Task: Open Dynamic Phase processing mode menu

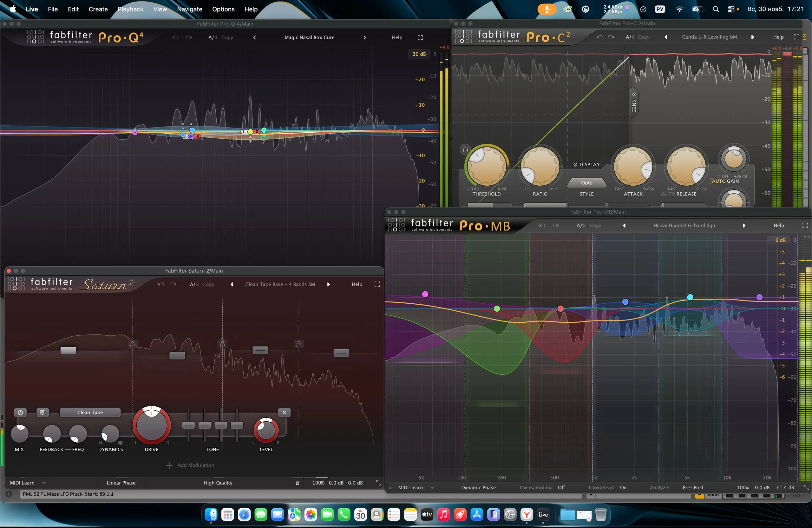Action: tap(478, 487)
